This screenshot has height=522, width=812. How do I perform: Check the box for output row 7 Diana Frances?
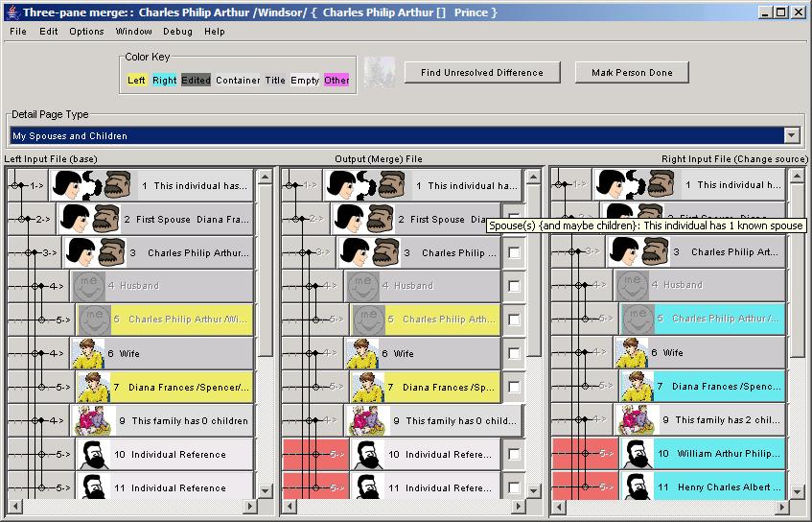(514, 387)
